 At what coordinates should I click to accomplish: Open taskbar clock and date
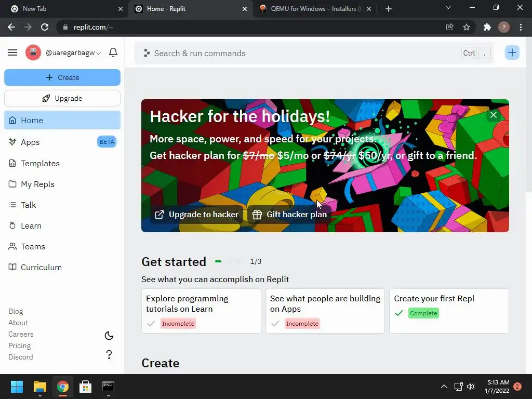497,387
